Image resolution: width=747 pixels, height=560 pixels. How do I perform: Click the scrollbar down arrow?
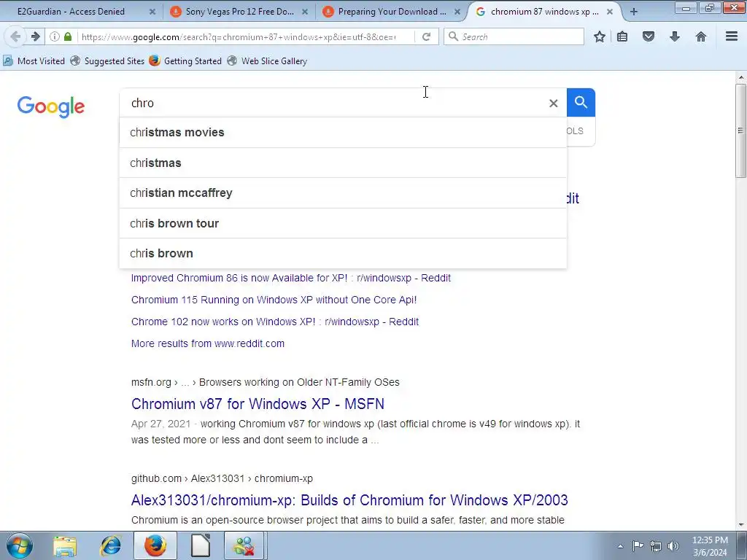pyautogui.click(x=740, y=525)
